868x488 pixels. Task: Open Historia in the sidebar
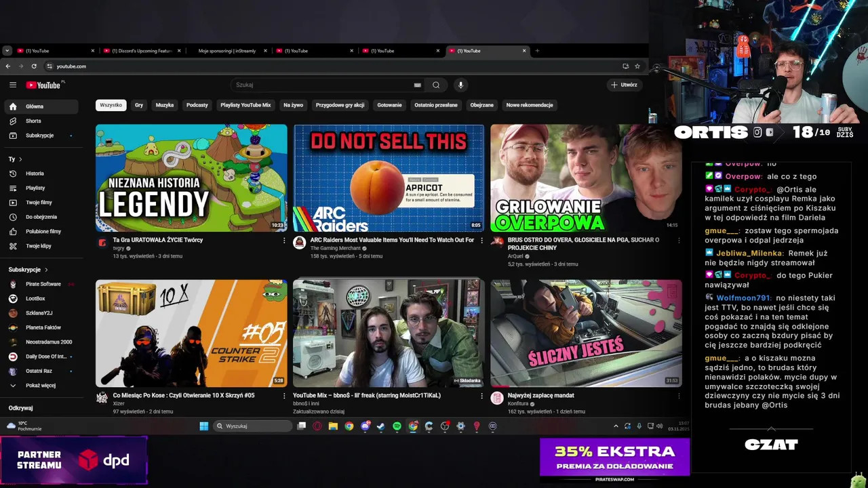pos(42,174)
